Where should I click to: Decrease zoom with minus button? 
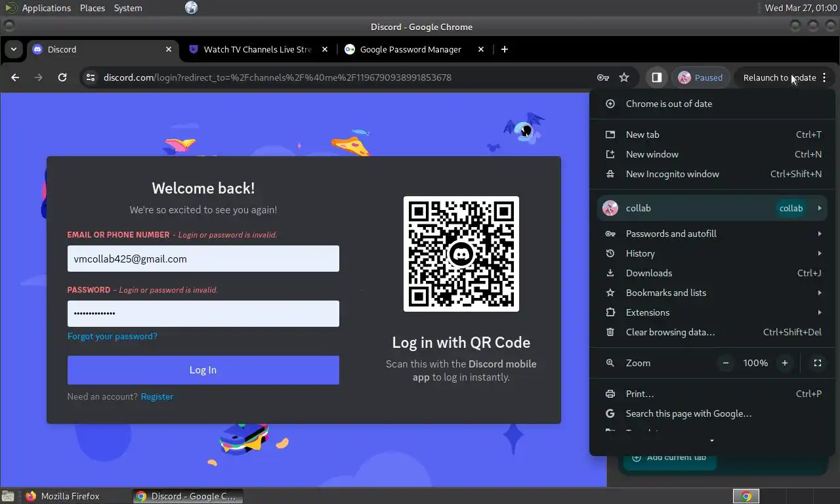tap(726, 363)
